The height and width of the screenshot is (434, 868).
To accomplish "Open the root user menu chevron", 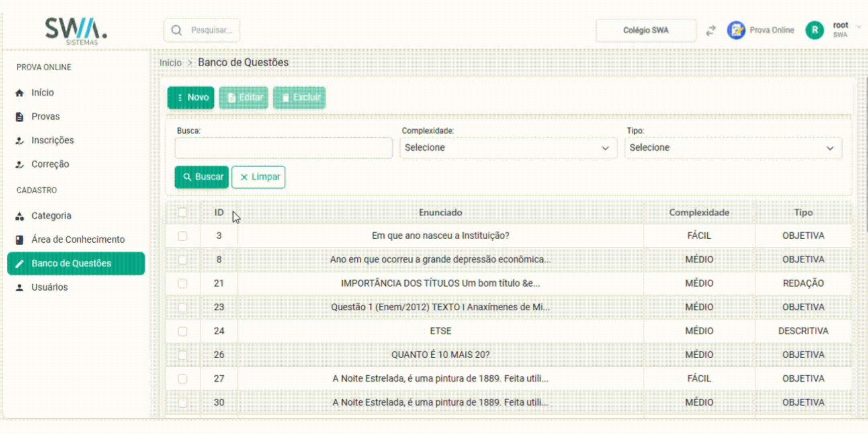I will coord(858,27).
